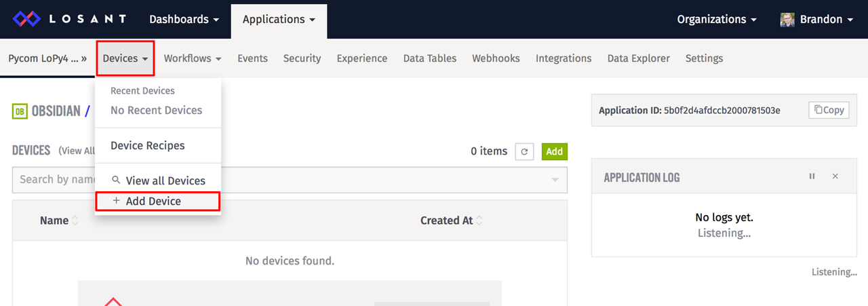Image resolution: width=868 pixels, height=306 pixels.
Task: Sort devices by Name column arrows
Action: (75, 221)
